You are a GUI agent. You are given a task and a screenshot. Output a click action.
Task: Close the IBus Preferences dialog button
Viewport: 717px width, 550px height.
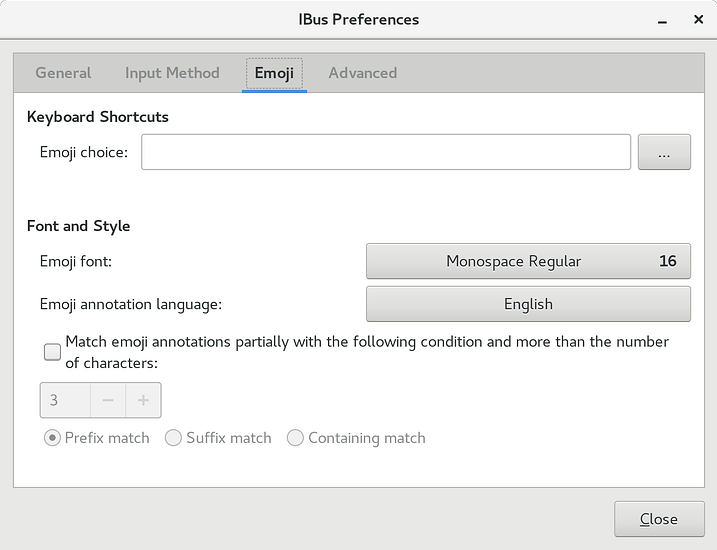coord(659,519)
